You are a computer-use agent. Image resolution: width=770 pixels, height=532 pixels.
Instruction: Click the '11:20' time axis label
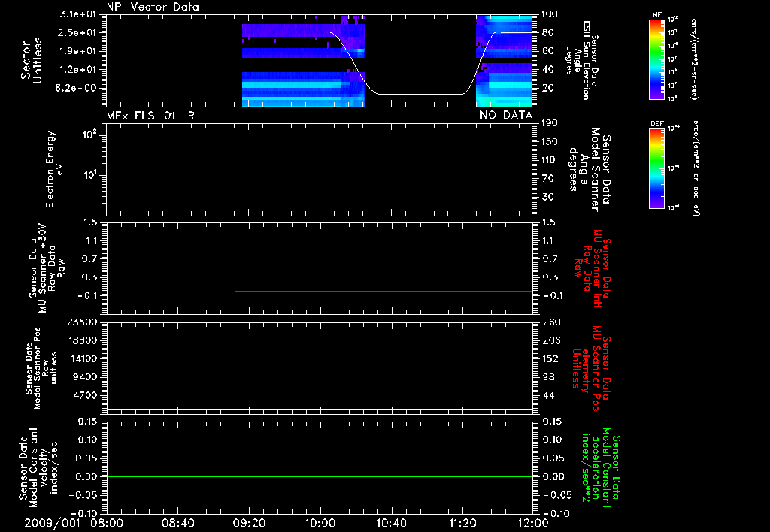pyautogui.click(x=462, y=523)
